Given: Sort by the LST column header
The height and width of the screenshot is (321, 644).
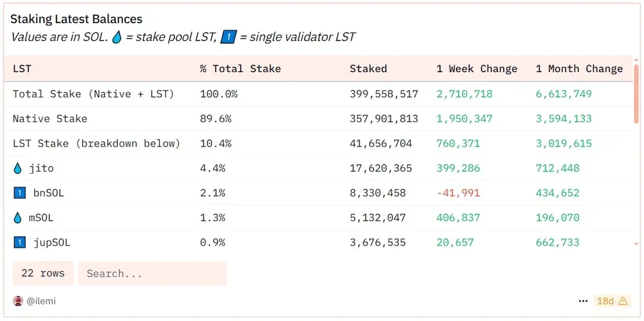Looking at the screenshot, I should (22, 69).
